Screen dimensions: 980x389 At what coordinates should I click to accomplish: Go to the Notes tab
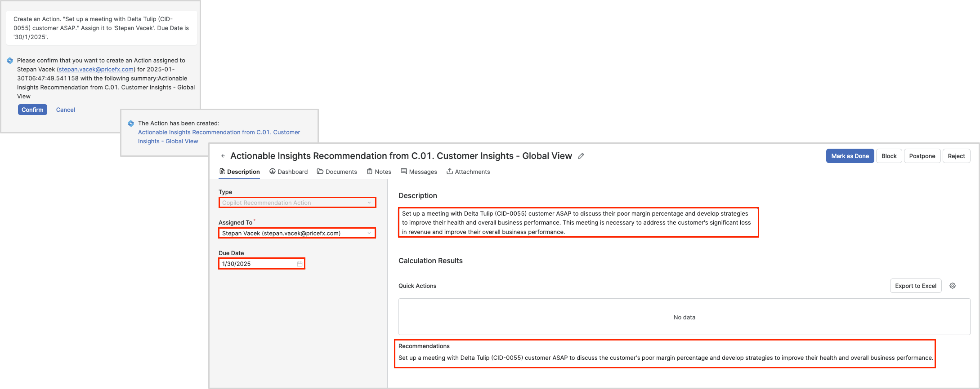tap(379, 172)
